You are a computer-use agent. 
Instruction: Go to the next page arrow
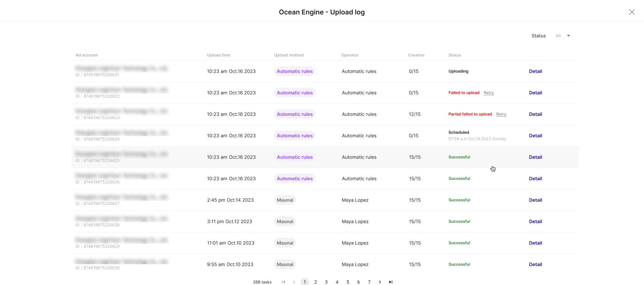380,282
